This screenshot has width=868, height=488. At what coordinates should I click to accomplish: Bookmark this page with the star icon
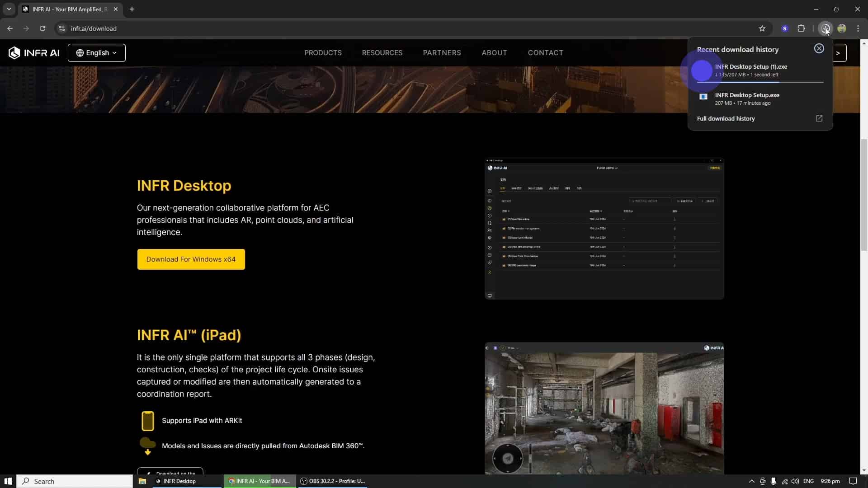click(x=762, y=28)
